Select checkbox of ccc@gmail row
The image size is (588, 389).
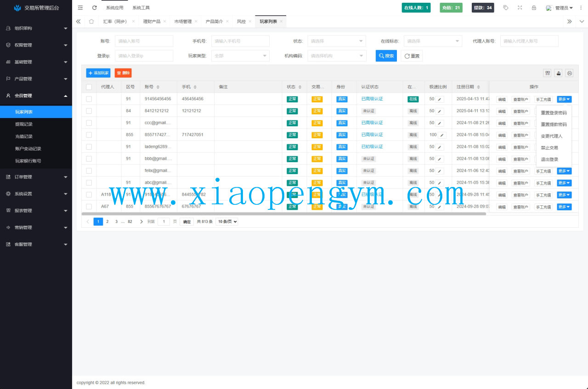point(89,123)
